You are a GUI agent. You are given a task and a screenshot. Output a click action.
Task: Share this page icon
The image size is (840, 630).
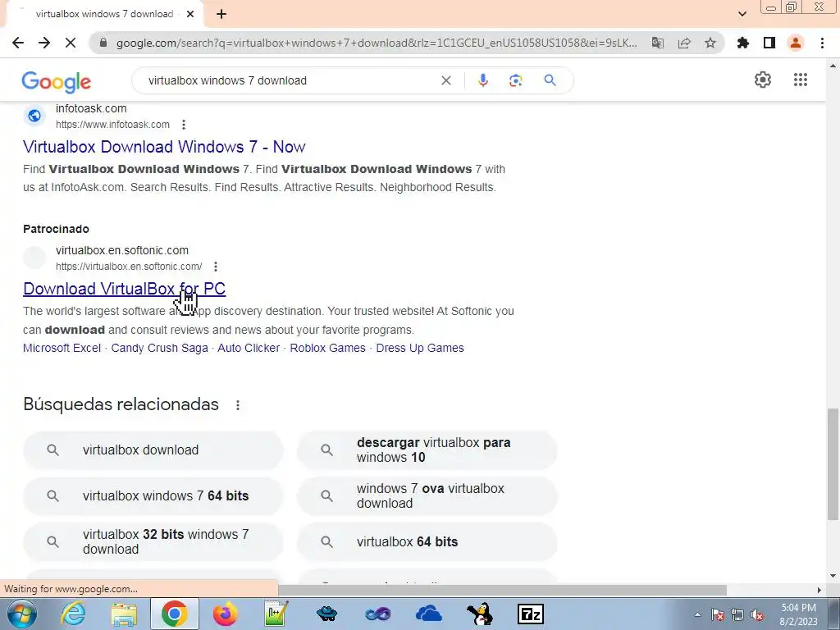pyautogui.click(x=684, y=43)
